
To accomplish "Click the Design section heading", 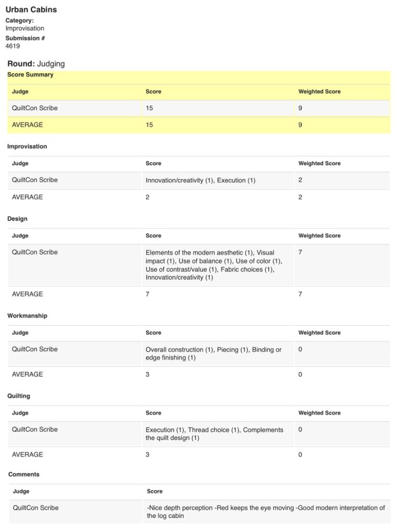I will point(17,219).
